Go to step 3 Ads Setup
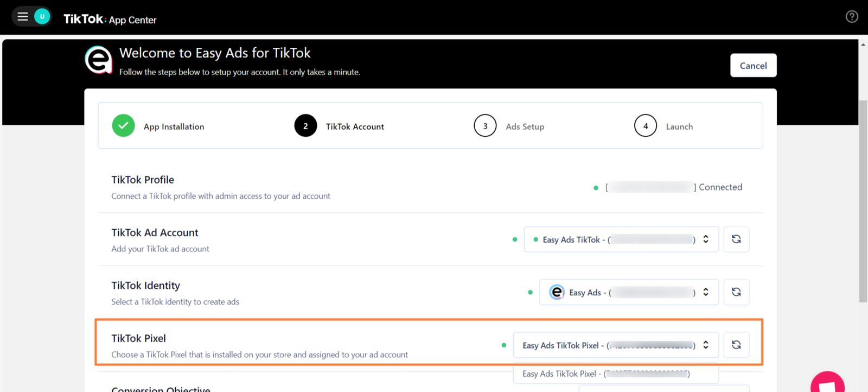 485,126
